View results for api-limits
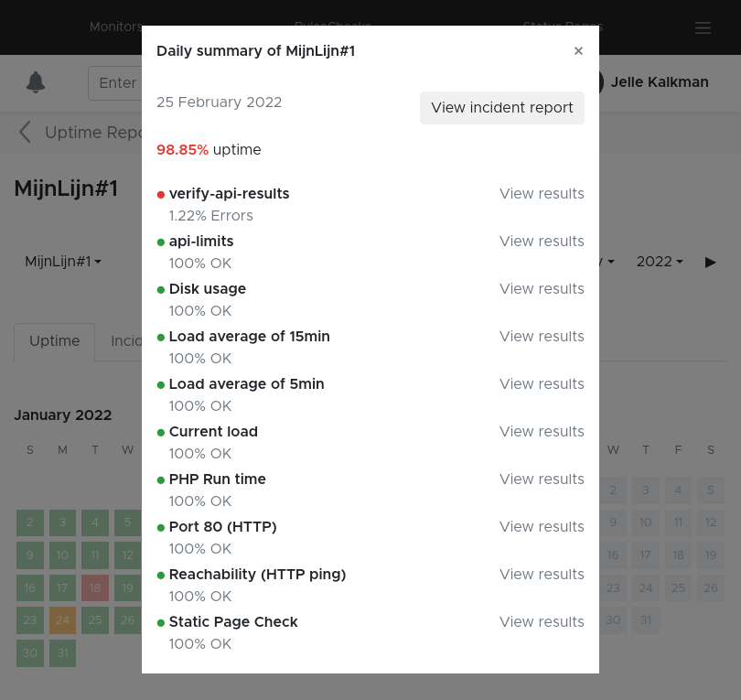741x700 pixels. (542, 242)
